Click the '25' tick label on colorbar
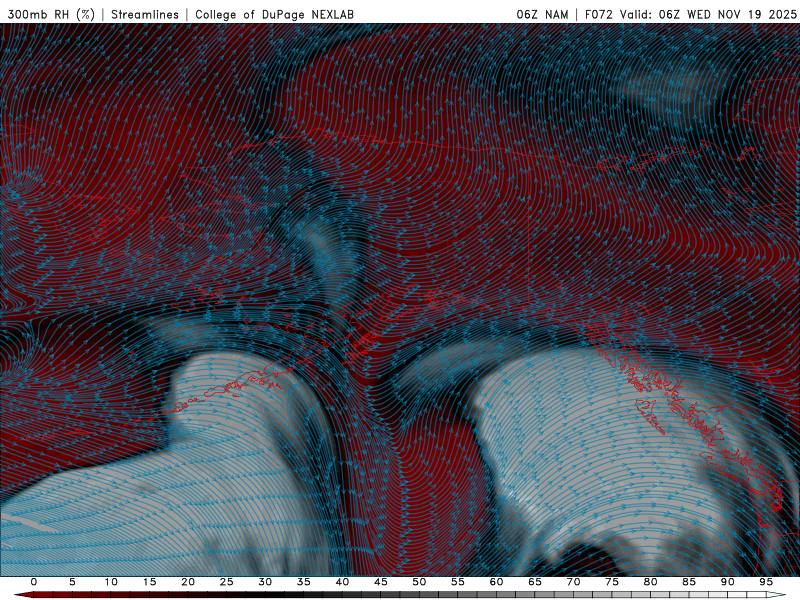Image resolution: width=800 pixels, height=600 pixels. 227,582
